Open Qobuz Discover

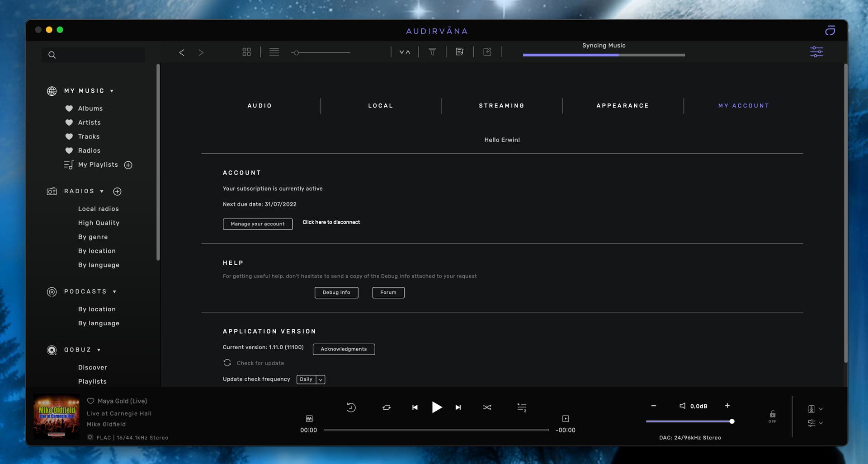coord(93,367)
